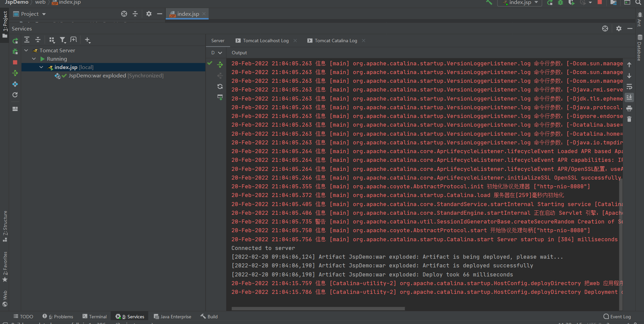This screenshot has height=324, width=644.
Task: Open the TODO tool window
Action: pyautogui.click(x=23, y=317)
